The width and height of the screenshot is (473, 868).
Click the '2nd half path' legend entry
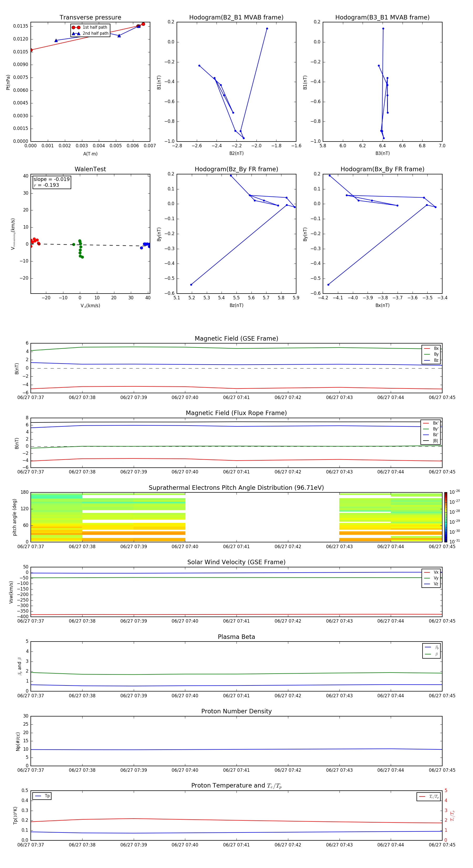point(90,33)
